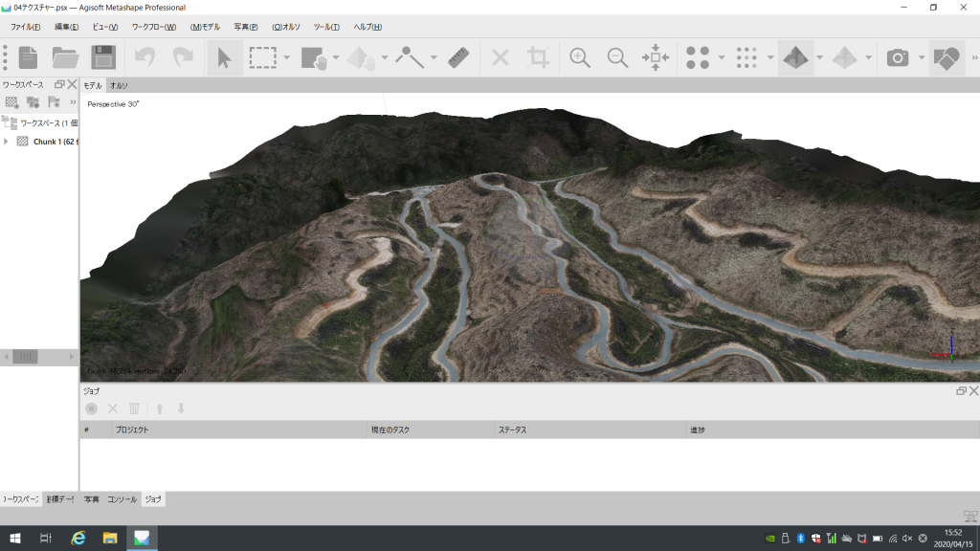Toggle the show shapes icon

(x=947, y=58)
